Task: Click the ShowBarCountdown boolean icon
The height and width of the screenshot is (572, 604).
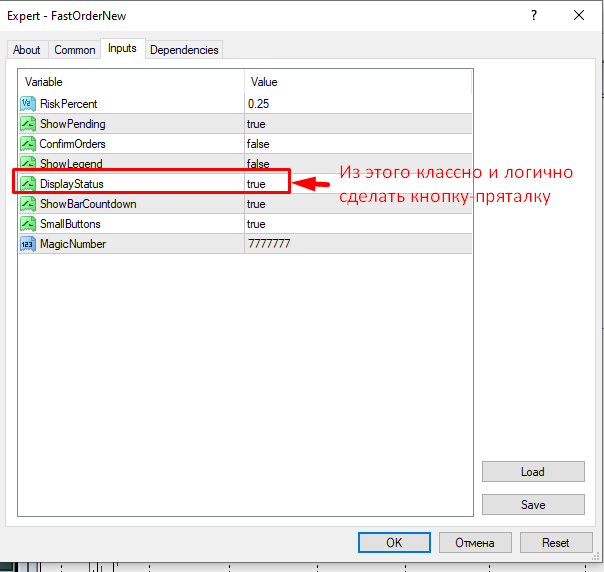Action: click(28, 204)
